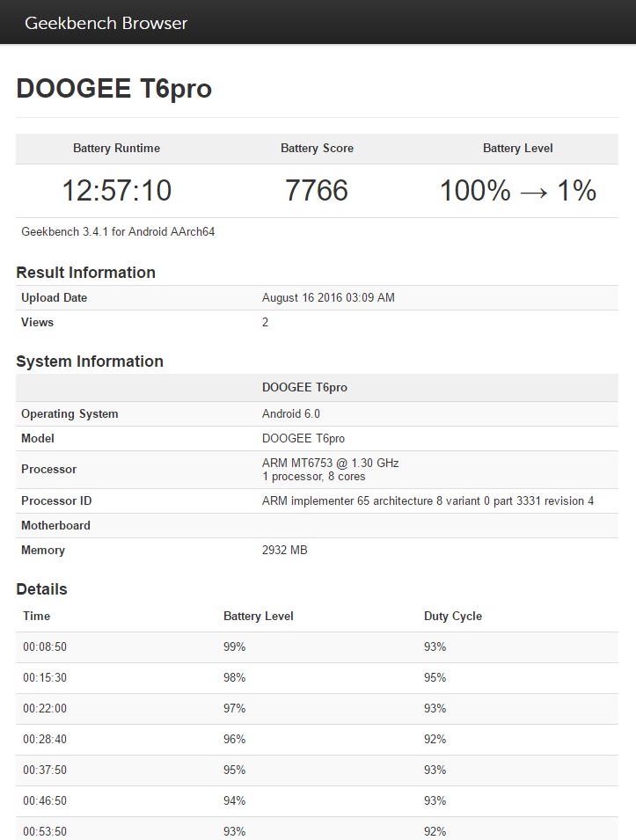Image resolution: width=636 pixels, height=840 pixels.
Task: Click the Upload Date label
Action: (55, 298)
